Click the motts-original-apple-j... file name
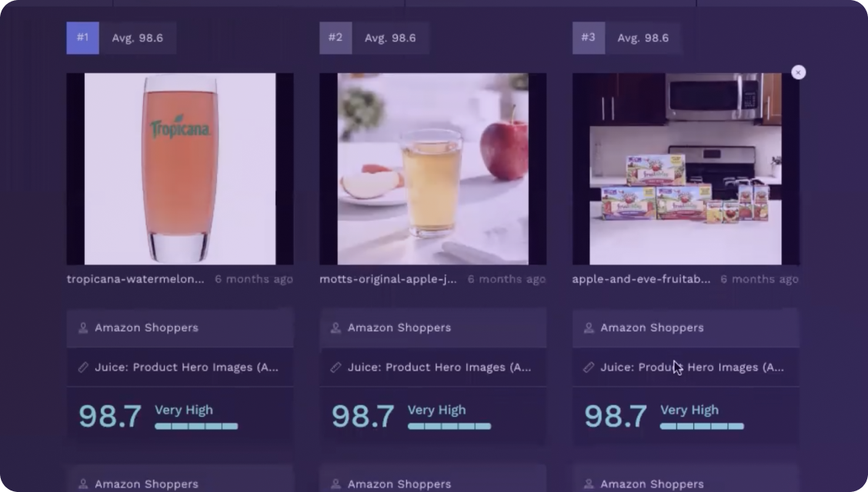The width and height of the screenshot is (868, 492). tap(388, 279)
